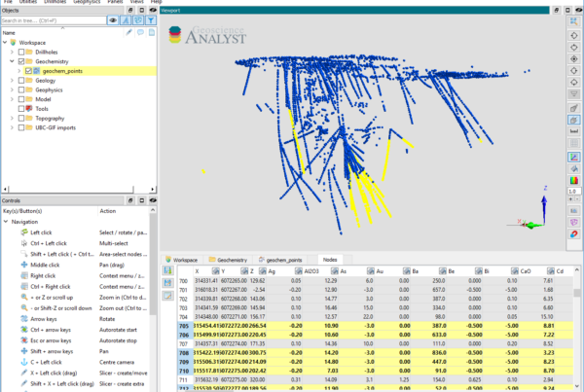Viewport: 584px width, 392px height.
Task: Expand the Geophysics tree folder
Action: tap(12, 89)
